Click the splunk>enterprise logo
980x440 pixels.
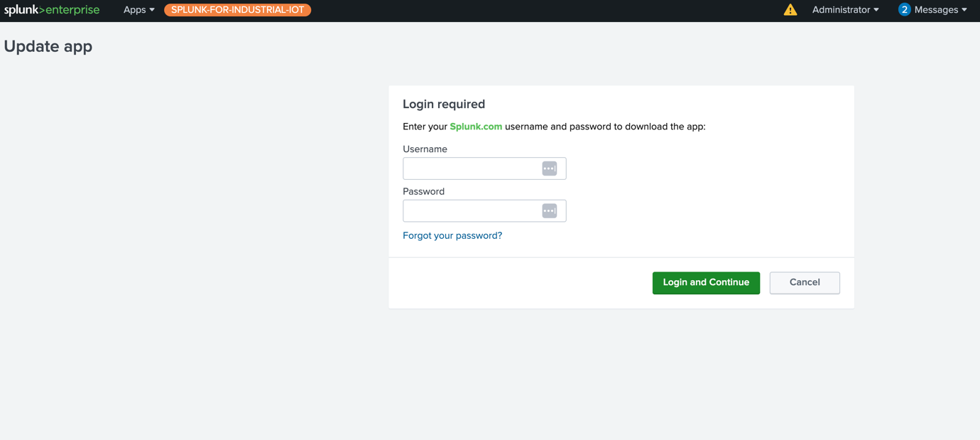pyautogui.click(x=52, y=10)
